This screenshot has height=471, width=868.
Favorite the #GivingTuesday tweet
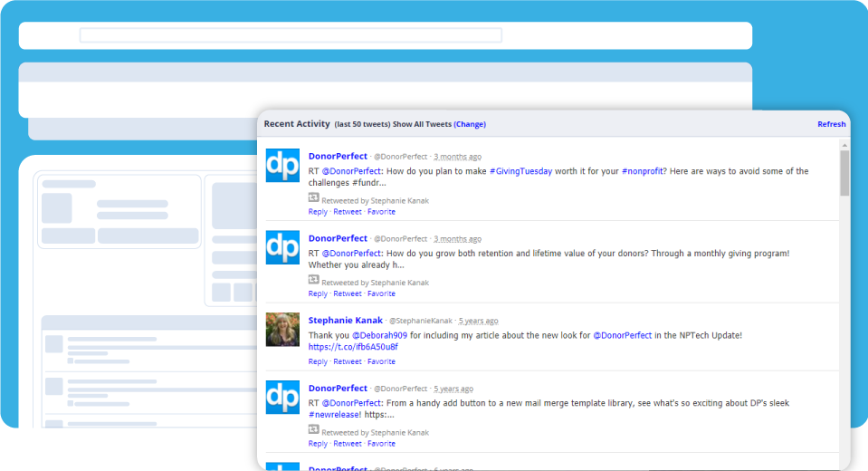[381, 212]
